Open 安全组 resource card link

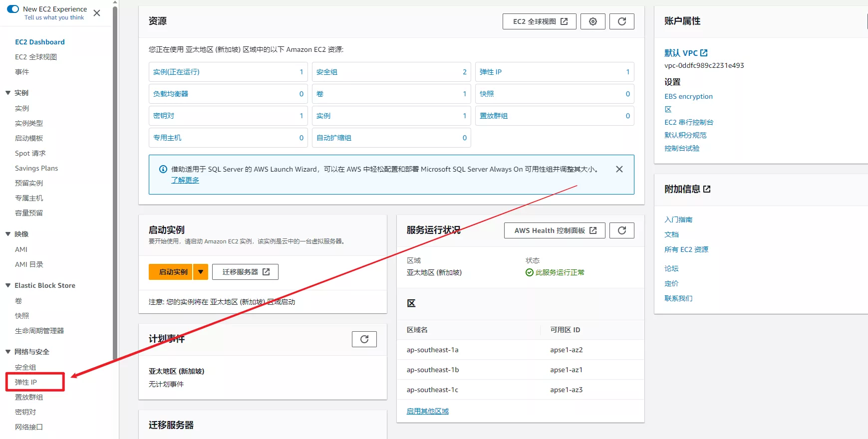(x=327, y=72)
